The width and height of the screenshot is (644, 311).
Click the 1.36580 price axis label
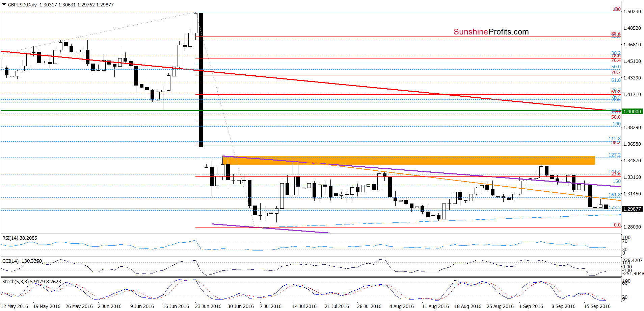(x=632, y=144)
